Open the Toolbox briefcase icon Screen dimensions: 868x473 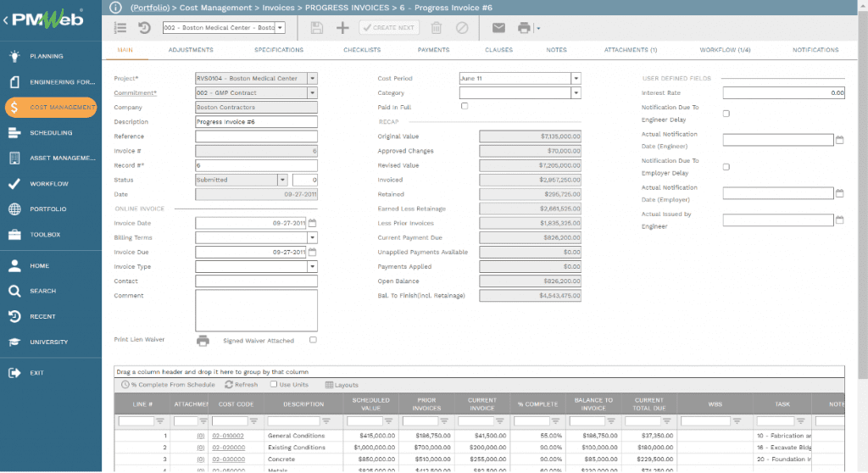[x=14, y=234]
